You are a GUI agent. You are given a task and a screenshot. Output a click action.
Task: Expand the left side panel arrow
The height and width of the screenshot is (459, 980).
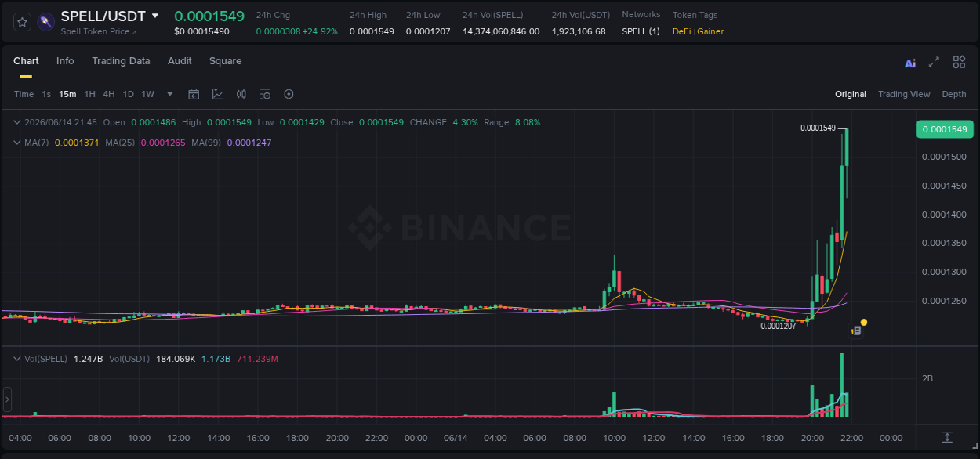tap(7, 399)
